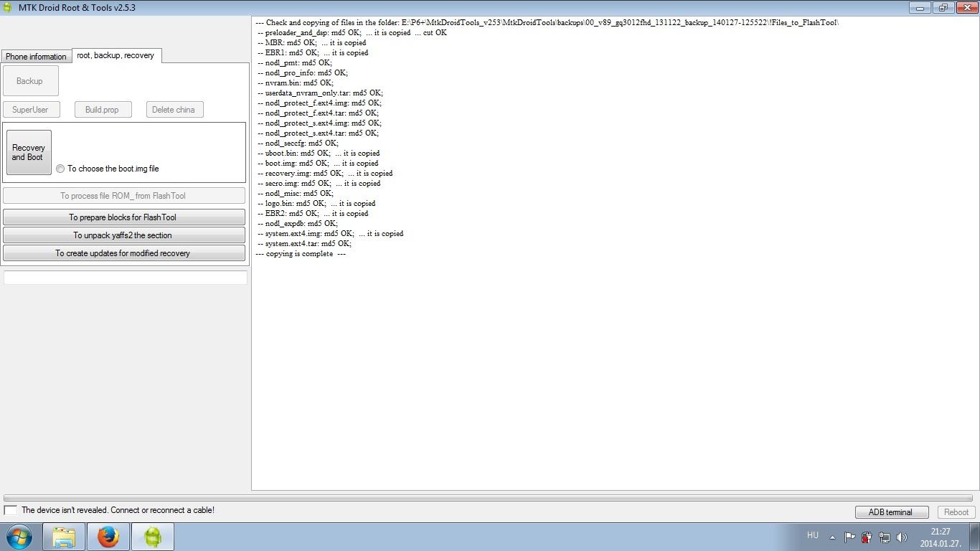The height and width of the screenshot is (551, 980).
Task: Open Windows Explorer from taskbar
Action: tap(64, 537)
